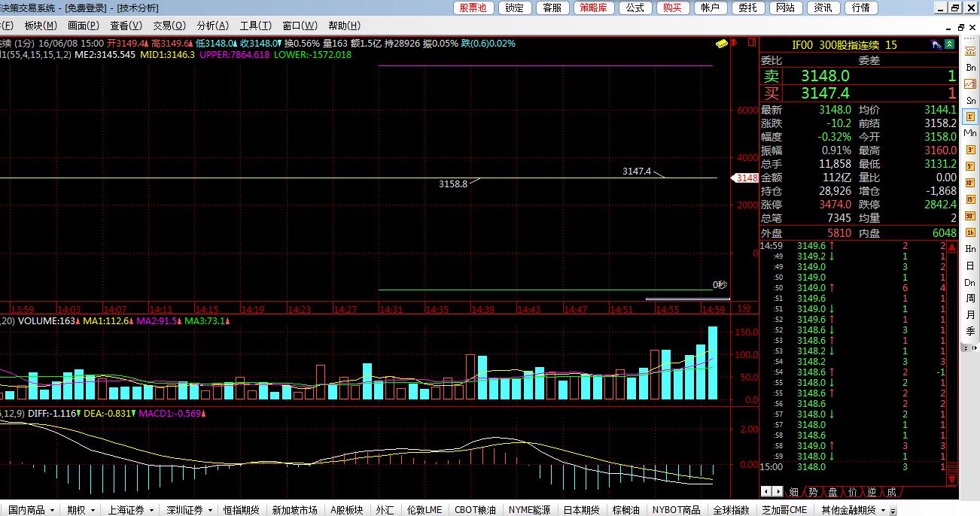Expand the 上海证券 dropdown arrow
This screenshot has height=516, width=980.
click(x=151, y=510)
